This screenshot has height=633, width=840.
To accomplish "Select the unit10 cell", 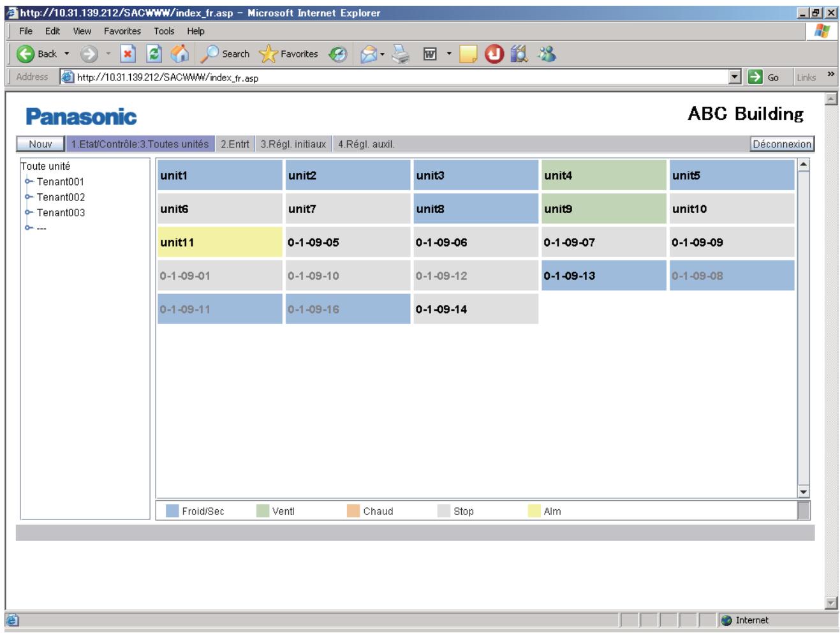I will 732,209.
